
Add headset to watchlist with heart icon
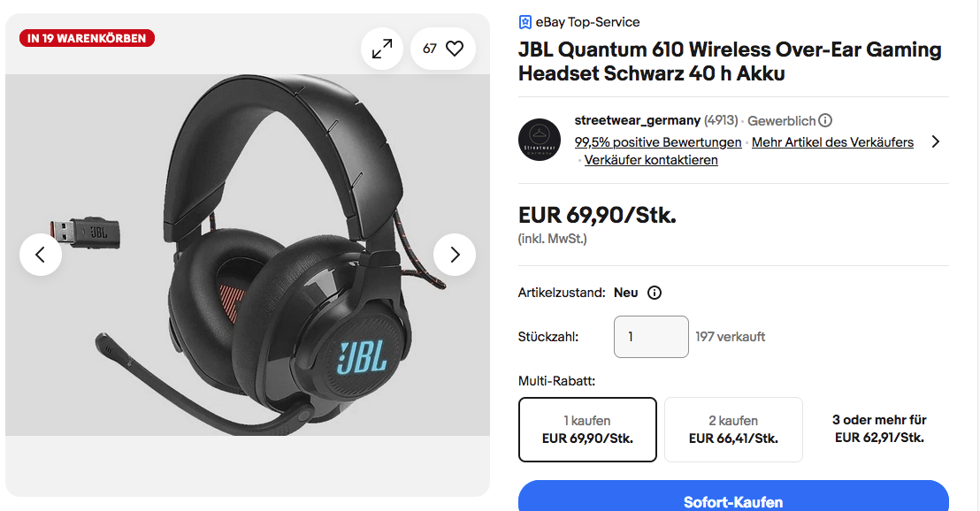[x=443, y=49]
